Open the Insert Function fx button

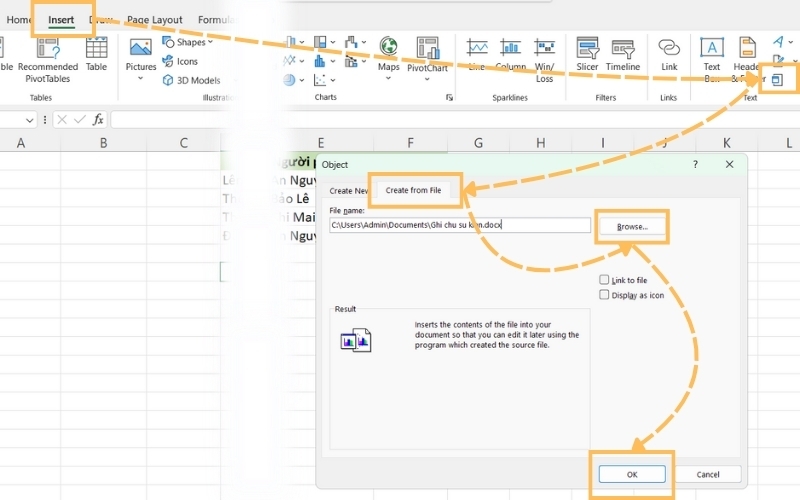[x=98, y=119]
